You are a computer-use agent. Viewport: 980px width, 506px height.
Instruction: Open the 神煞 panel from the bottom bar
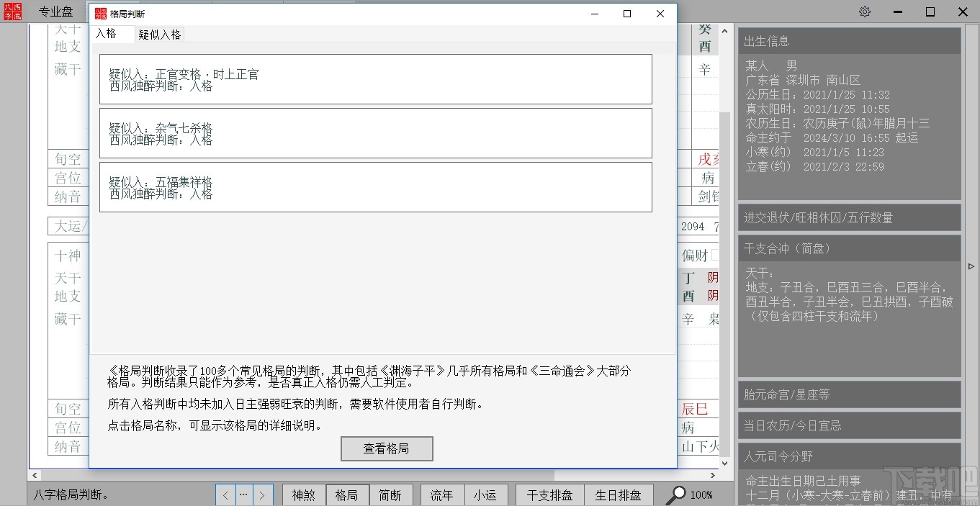(303, 495)
